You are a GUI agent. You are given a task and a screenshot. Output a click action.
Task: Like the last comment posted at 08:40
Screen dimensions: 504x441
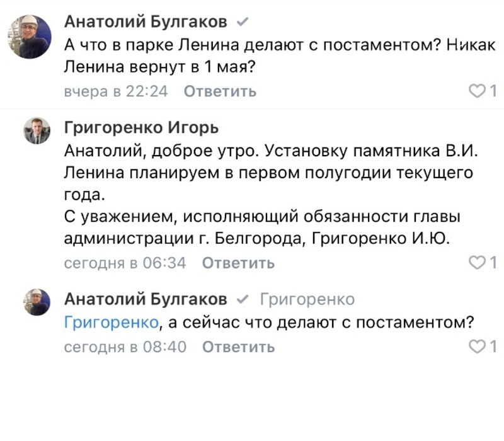[477, 346]
